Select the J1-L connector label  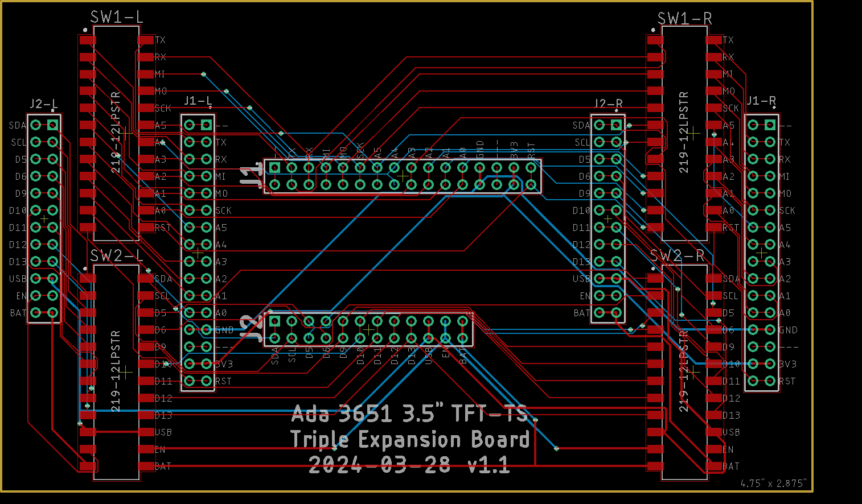pyautogui.click(x=198, y=101)
